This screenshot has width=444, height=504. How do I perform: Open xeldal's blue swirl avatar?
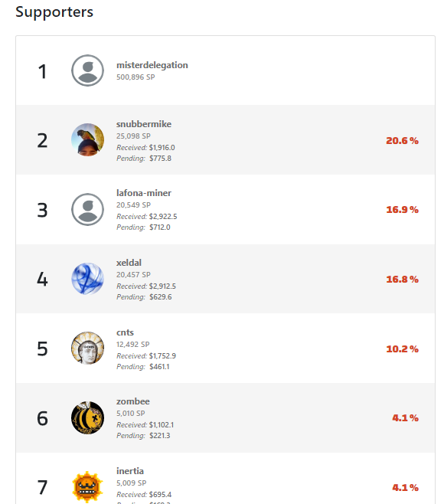[87, 279]
